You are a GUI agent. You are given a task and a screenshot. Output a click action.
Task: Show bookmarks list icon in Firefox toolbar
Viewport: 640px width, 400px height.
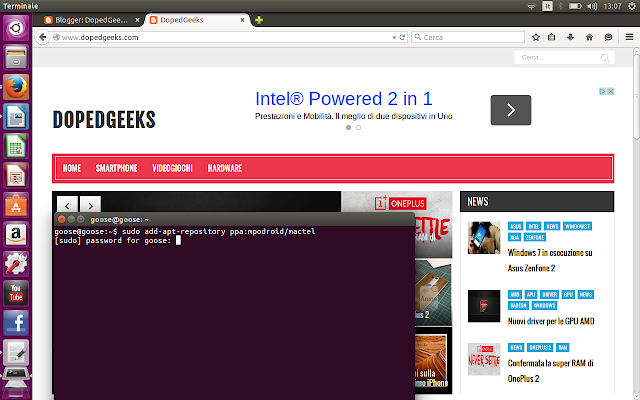(x=551, y=37)
